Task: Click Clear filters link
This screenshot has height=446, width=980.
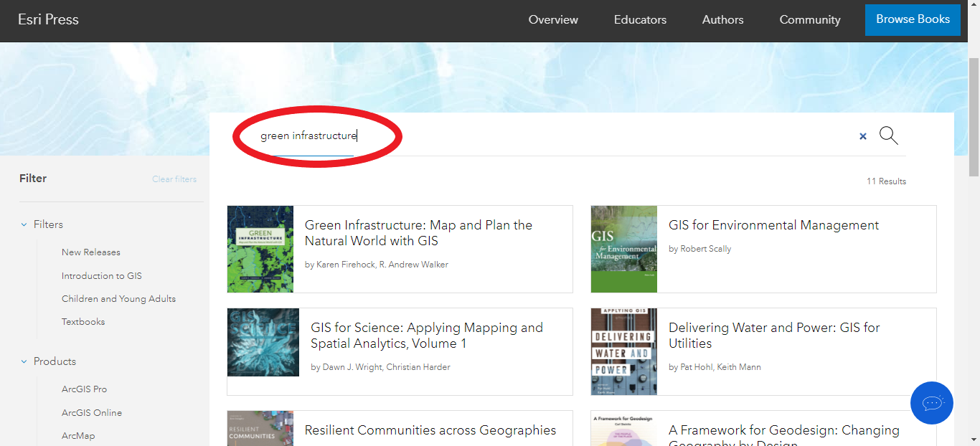Action: pos(174,179)
